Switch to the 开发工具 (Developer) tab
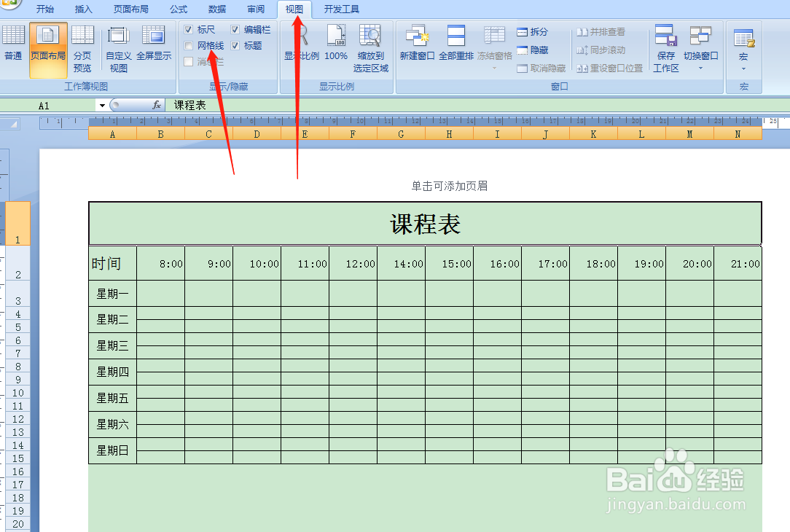This screenshot has height=532, width=790. (x=341, y=9)
